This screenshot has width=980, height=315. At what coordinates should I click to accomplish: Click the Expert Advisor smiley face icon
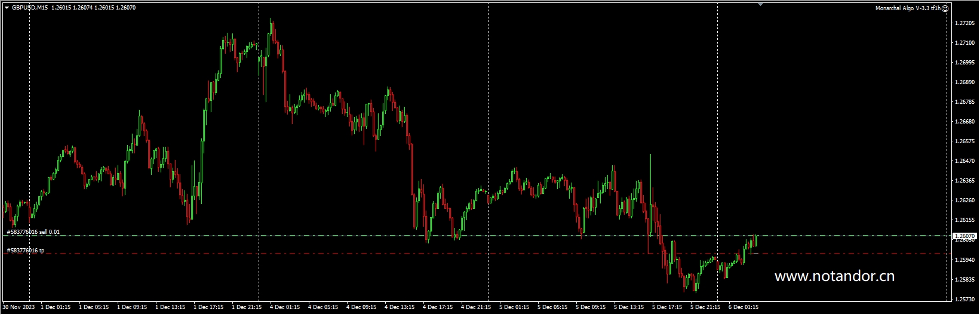pyautogui.click(x=945, y=8)
